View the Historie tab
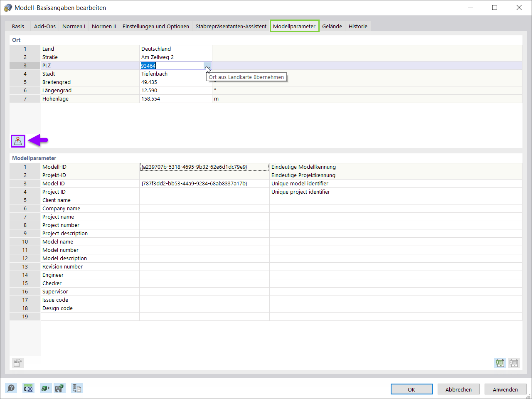 point(358,26)
